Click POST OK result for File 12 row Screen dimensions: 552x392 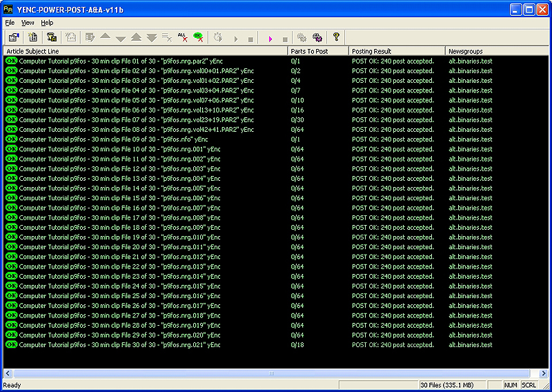[x=393, y=168]
